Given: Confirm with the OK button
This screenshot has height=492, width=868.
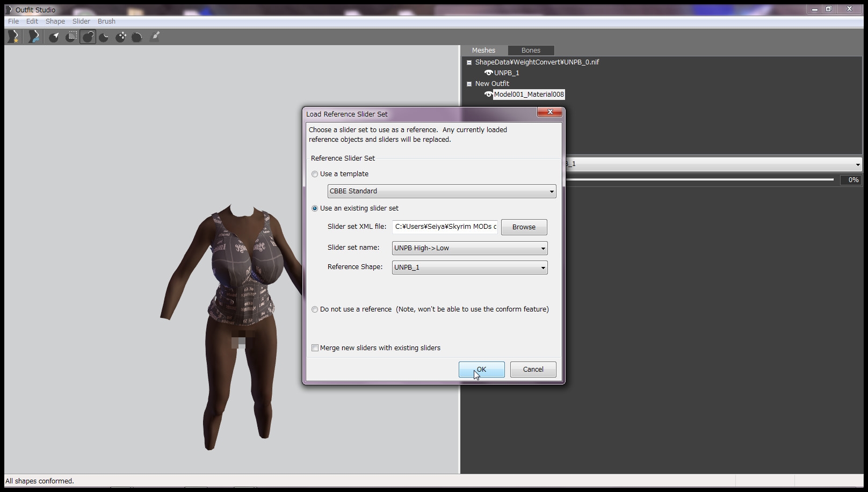Looking at the screenshot, I should tap(482, 370).
